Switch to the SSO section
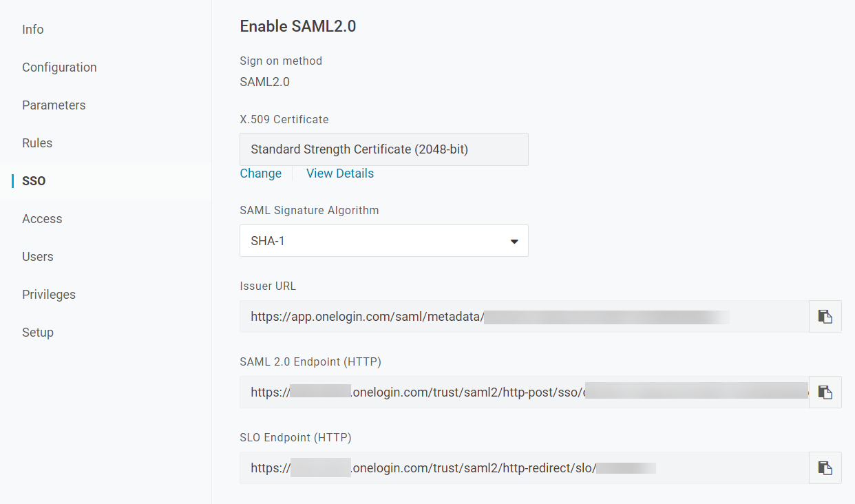 (x=32, y=180)
